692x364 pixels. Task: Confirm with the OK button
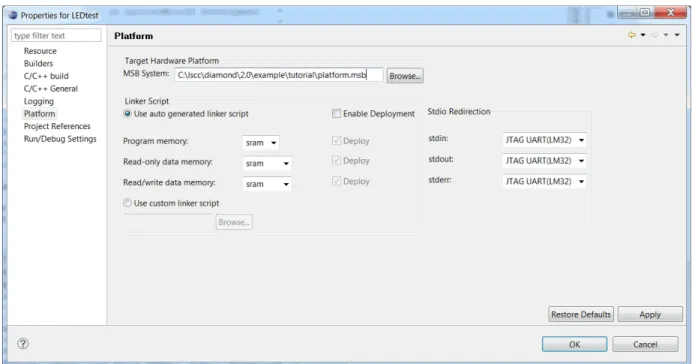point(575,344)
